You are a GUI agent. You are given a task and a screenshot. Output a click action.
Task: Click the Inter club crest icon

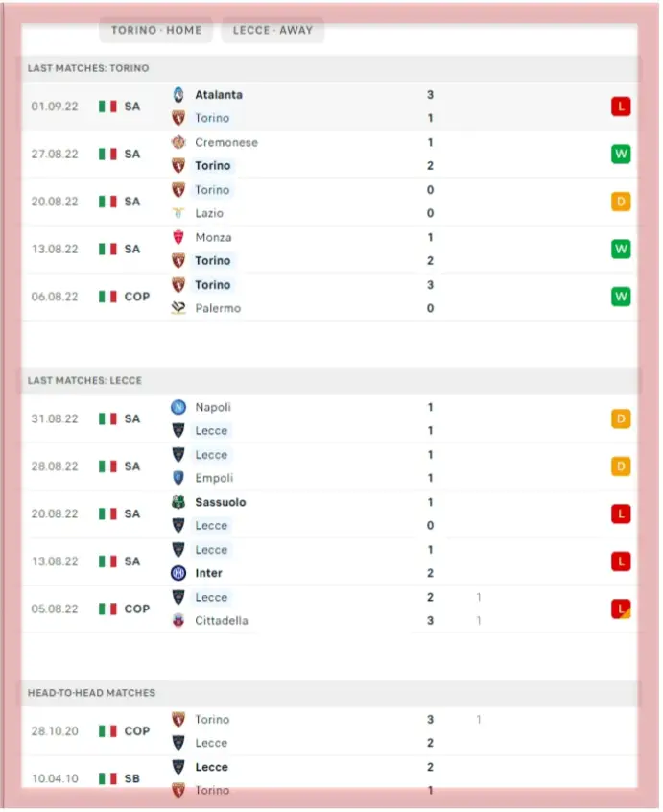(x=178, y=573)
